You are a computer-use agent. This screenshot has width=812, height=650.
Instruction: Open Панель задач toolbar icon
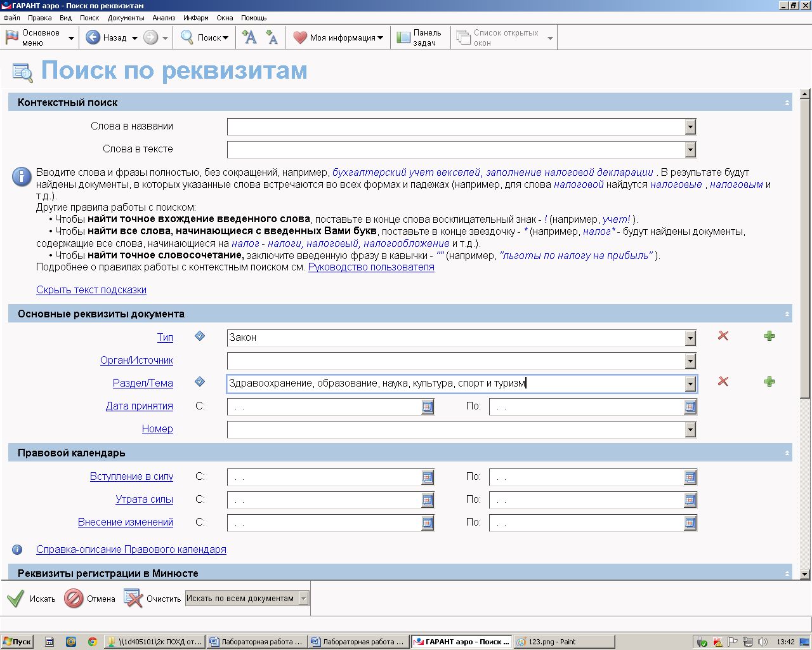403,37
